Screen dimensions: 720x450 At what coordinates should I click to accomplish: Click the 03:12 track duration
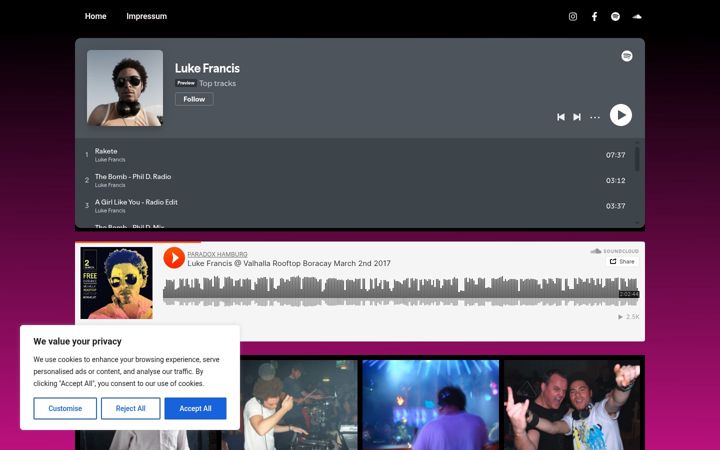(615, 180)
